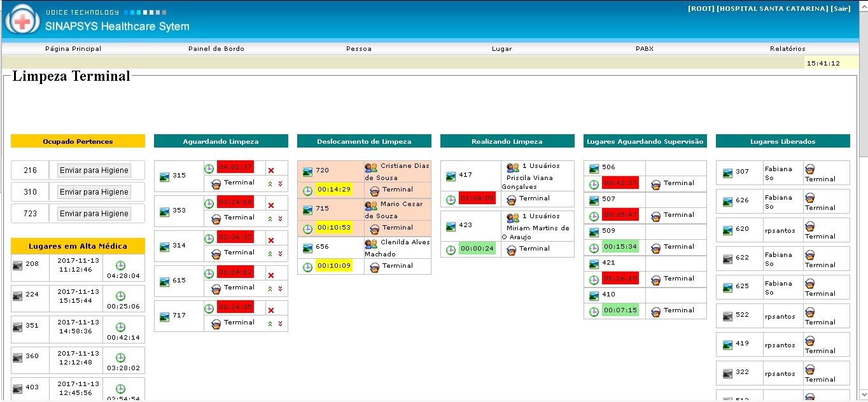Click the picture icon for room 506
868x402 pixels.
(x=594, y=169)
